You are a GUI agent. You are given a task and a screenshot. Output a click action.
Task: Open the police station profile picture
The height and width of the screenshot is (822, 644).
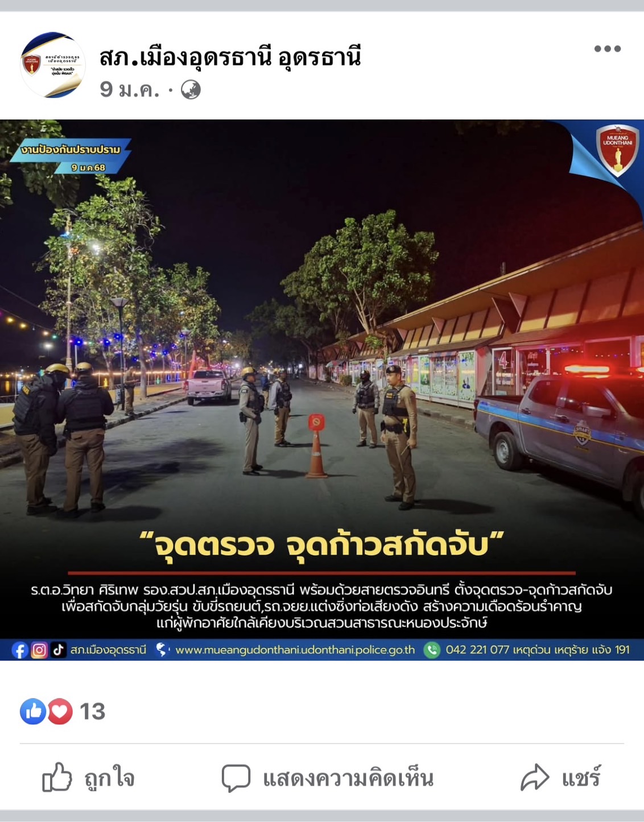(x=53, y=65)
